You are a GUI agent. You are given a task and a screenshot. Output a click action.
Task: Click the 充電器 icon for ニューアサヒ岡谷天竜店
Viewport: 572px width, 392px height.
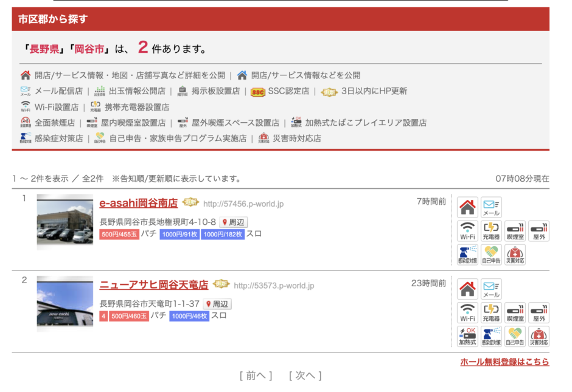point(491,313)
